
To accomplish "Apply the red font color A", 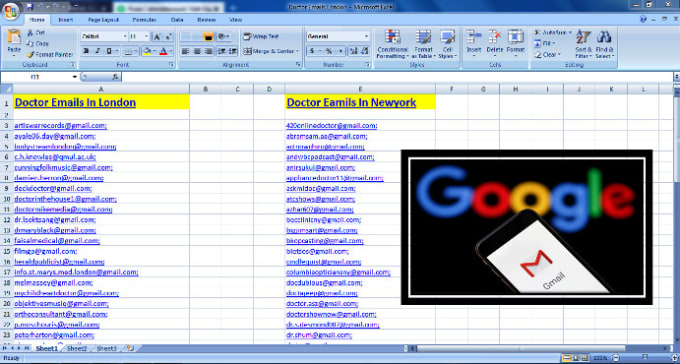I will point(163,51).
